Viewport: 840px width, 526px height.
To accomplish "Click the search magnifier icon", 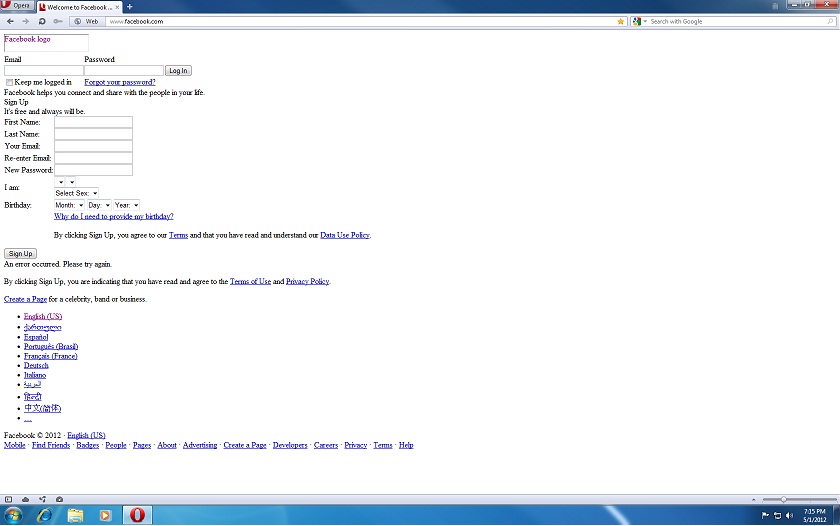I will pyautogui.click(x=830, y=21).
